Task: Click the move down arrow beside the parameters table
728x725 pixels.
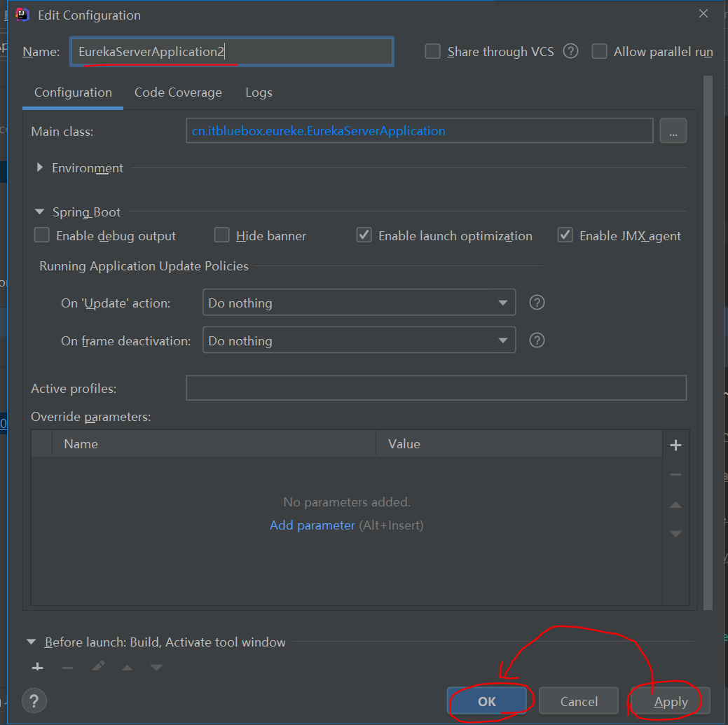Action: tap(675, 534)
